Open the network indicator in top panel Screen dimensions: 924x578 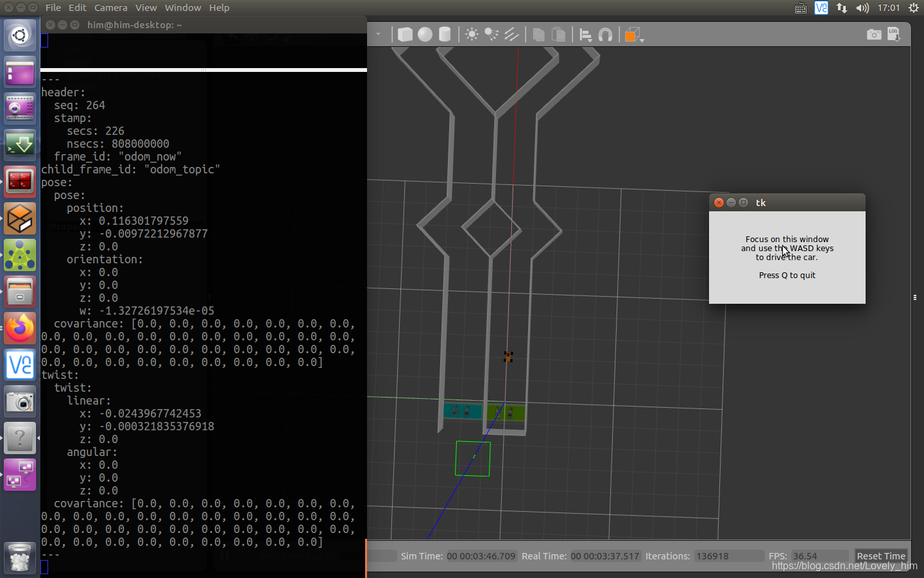tap(842, 8)
